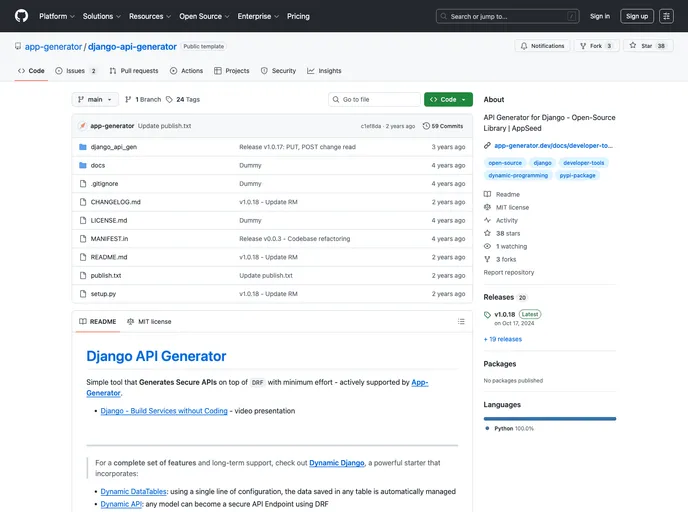Expand the Resources menu
The image size is (688, 512).
tap(150, 16)
